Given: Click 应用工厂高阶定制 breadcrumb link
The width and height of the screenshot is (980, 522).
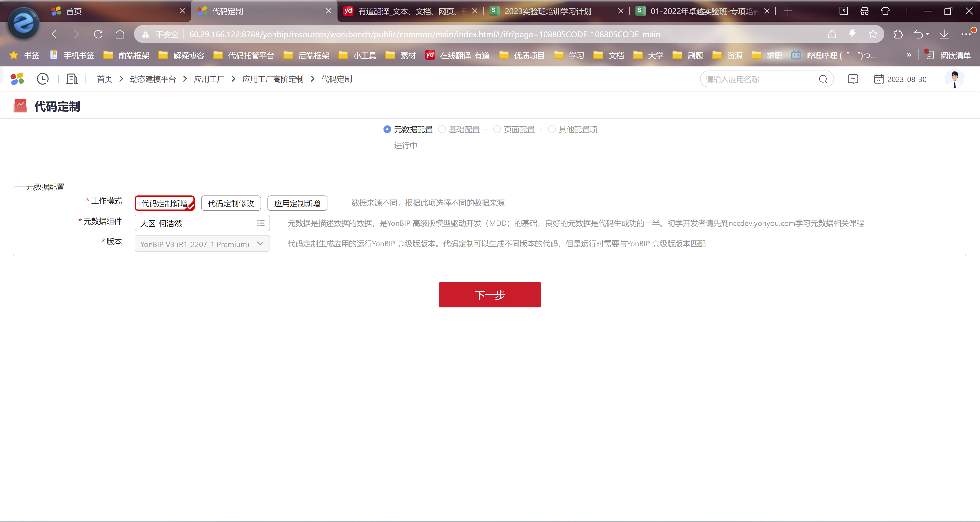Looking at the screenshot, I should point(273,79).
